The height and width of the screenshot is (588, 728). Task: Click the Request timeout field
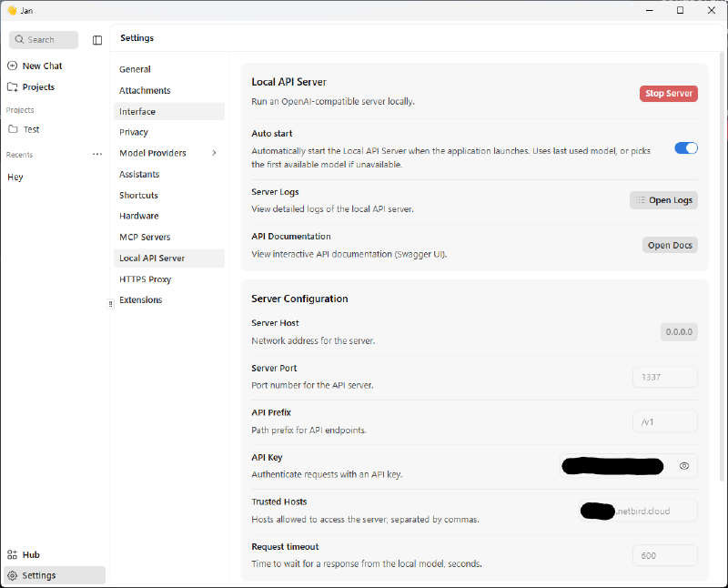(664, 555)
